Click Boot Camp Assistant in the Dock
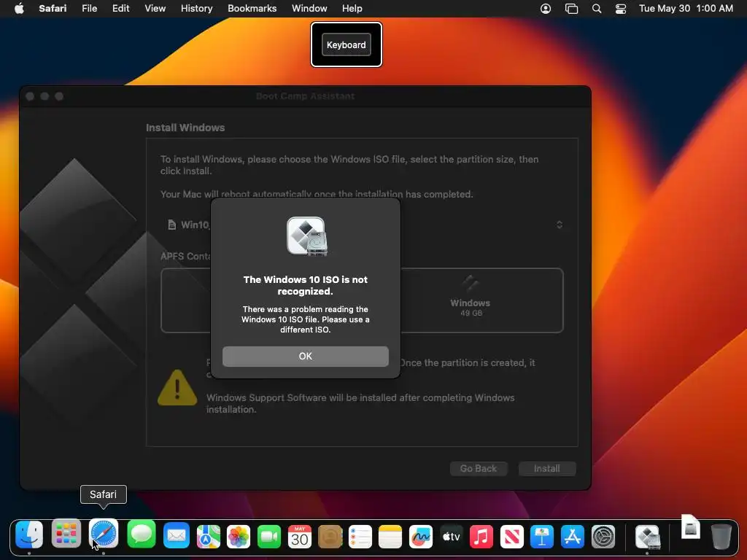 (647, 537)
